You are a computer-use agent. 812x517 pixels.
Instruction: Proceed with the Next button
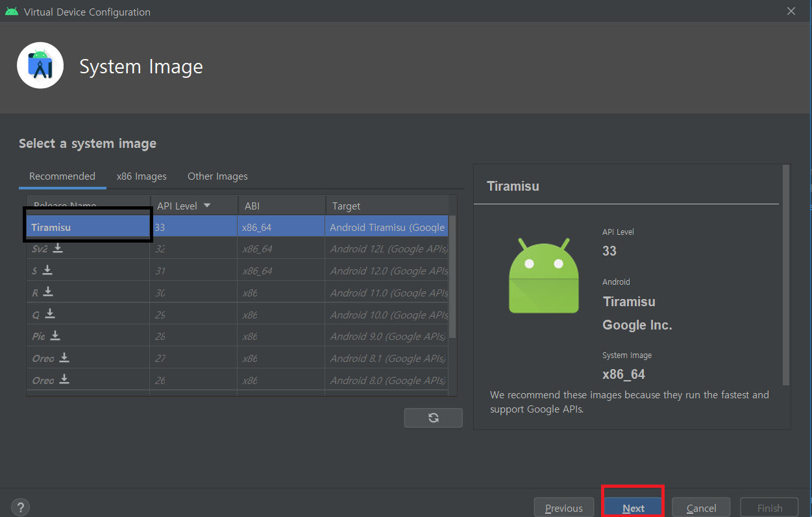coord(634,508)
